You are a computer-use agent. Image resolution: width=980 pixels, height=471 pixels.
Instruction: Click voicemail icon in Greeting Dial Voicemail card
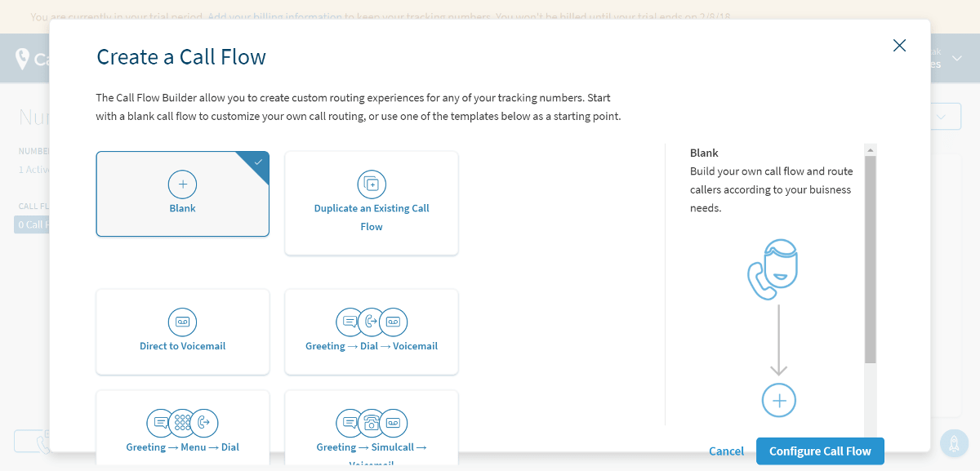pos(394,322)
